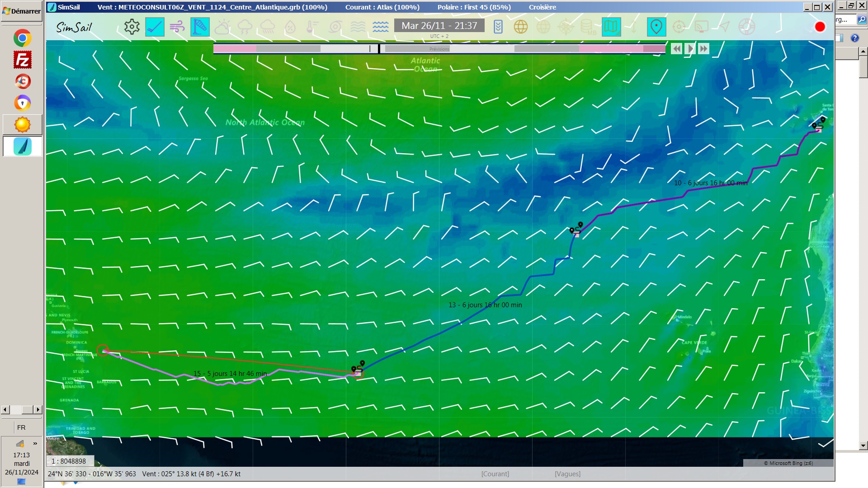Click the forecast timeline slider bar
868x488 pixels.
click(x=439, y=49)
